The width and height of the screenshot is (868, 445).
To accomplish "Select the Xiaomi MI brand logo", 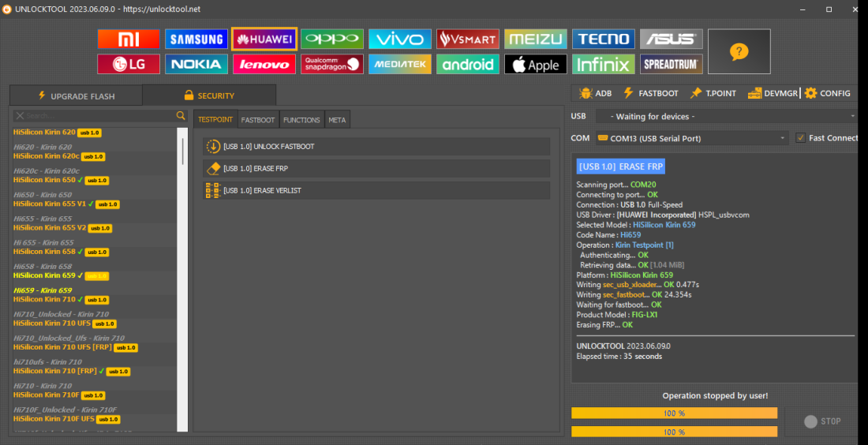I will pos(129,39).
